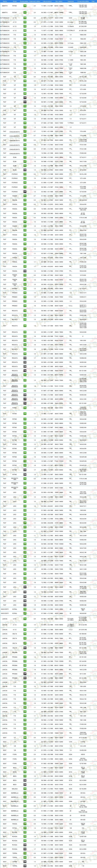Click the 1.0 Turbo body cell
The image size is (97, 868).
tap(70, 43)
